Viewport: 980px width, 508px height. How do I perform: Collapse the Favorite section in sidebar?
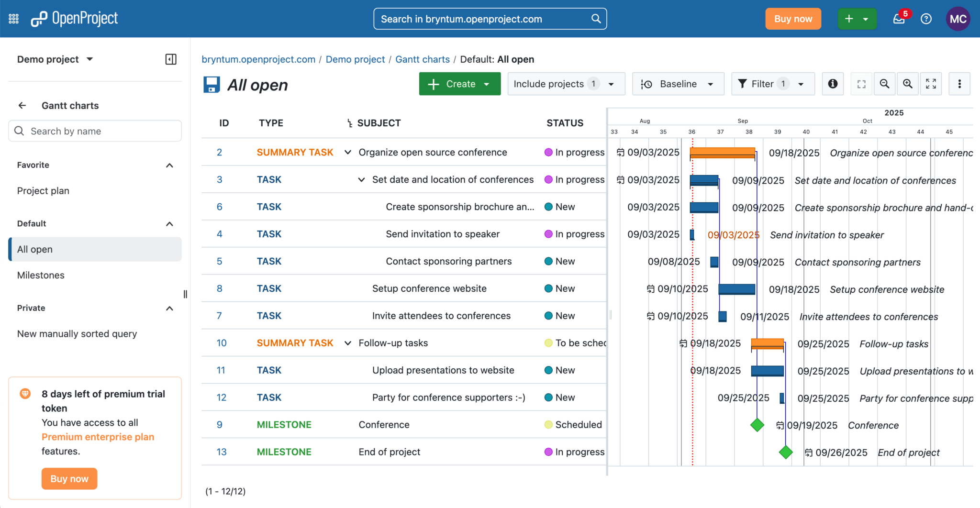169,165
